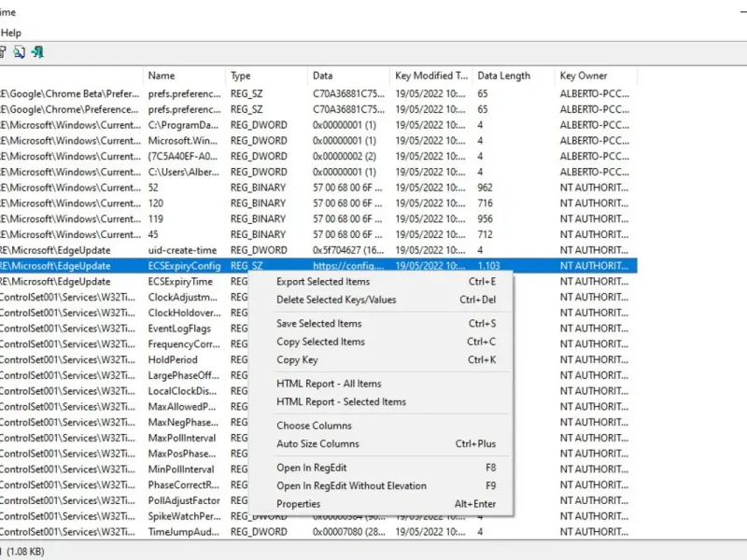Click the value named 120
Screen dimensions: 747x560
(x=156, y=203)
